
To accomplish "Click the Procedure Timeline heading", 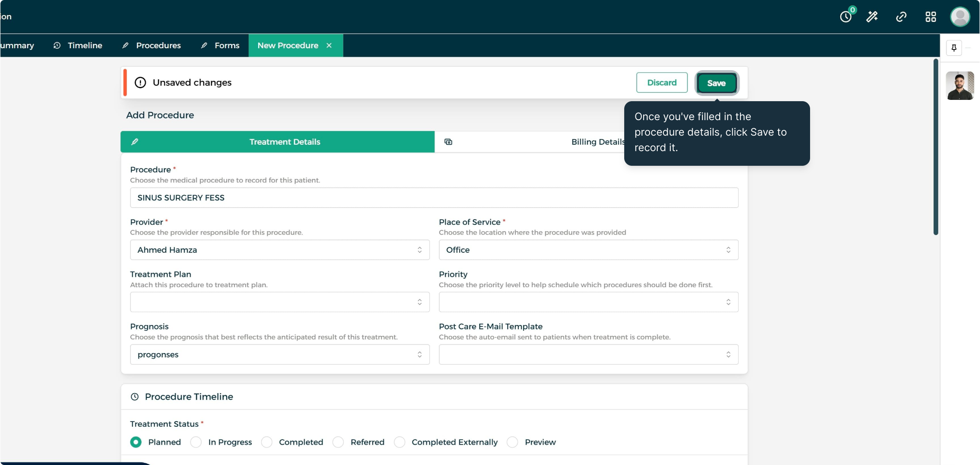I will [189, 397].
